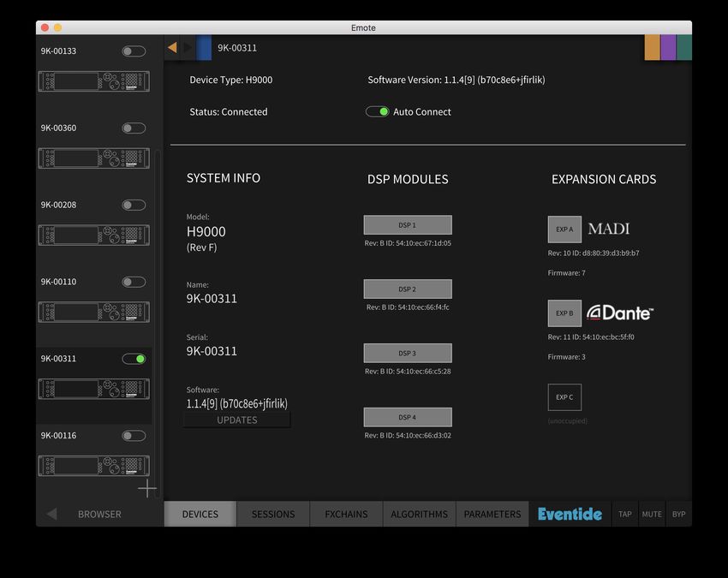Viewport: 728px width, 578px height.
Task: Turn off the Auto Connect switch
Action: coord(377,111)
